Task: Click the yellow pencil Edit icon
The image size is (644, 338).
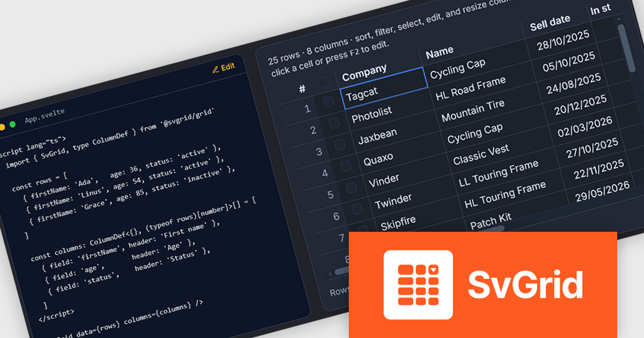Action: (x=216, y=69)
